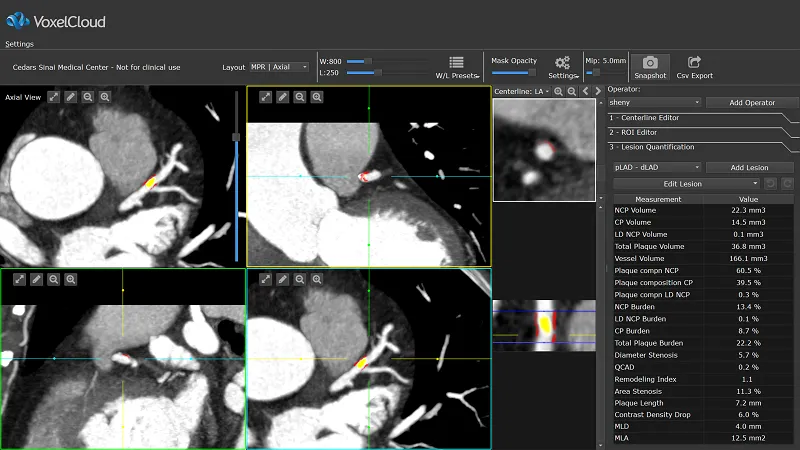Click the Add Operator button
800x450 pixels.
pos(752,102)
